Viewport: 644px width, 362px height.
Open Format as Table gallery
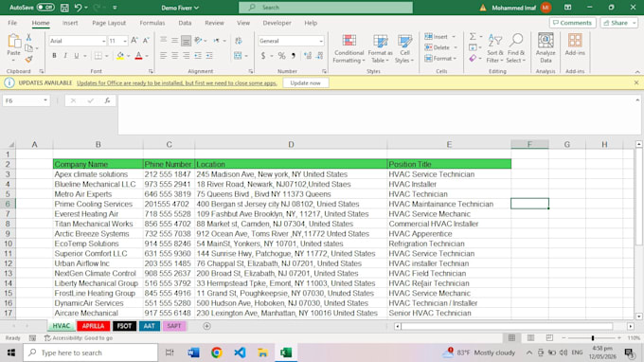point(381,48)
